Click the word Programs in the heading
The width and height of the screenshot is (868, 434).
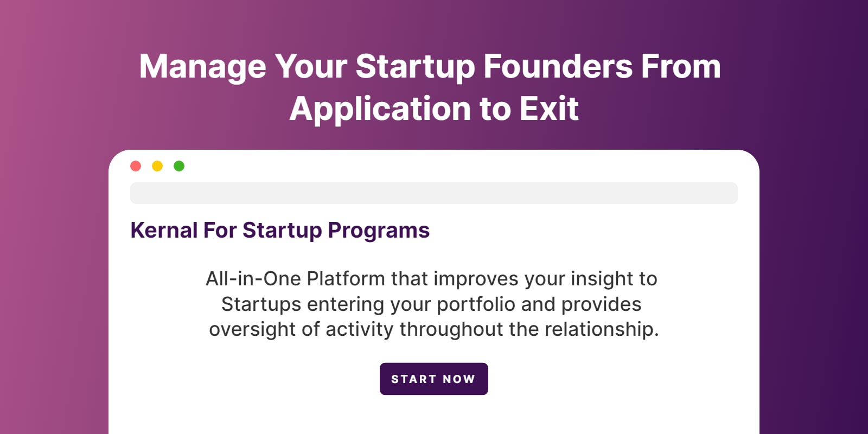click(x=379, y=231)
